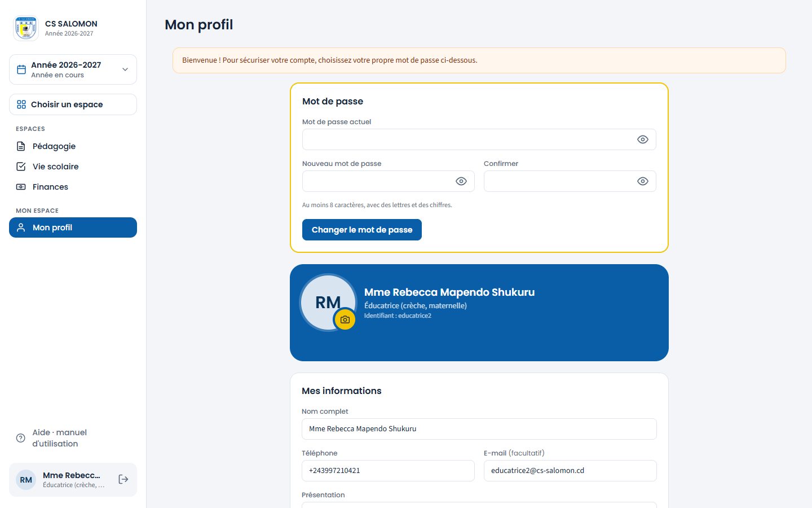The image size is (812, 508).
Task: Click the "Au moins 8 caractères" hint text
Action: 377,205
